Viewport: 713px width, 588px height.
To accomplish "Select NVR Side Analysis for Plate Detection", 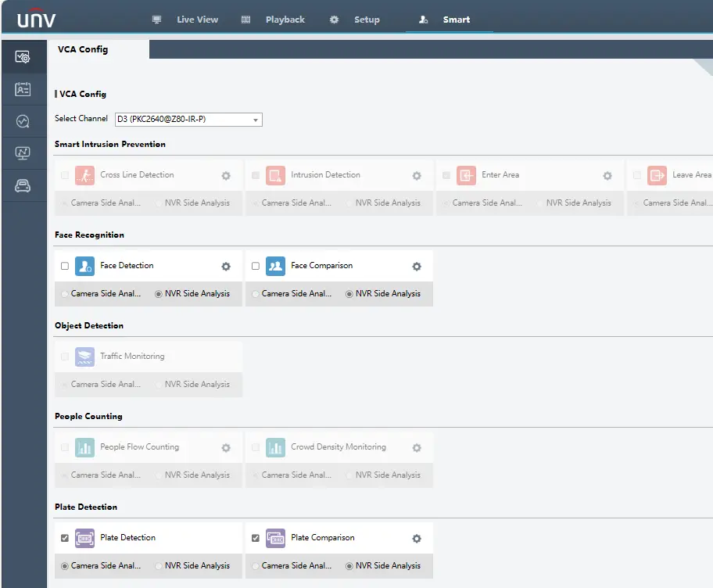I will [158, 566].
